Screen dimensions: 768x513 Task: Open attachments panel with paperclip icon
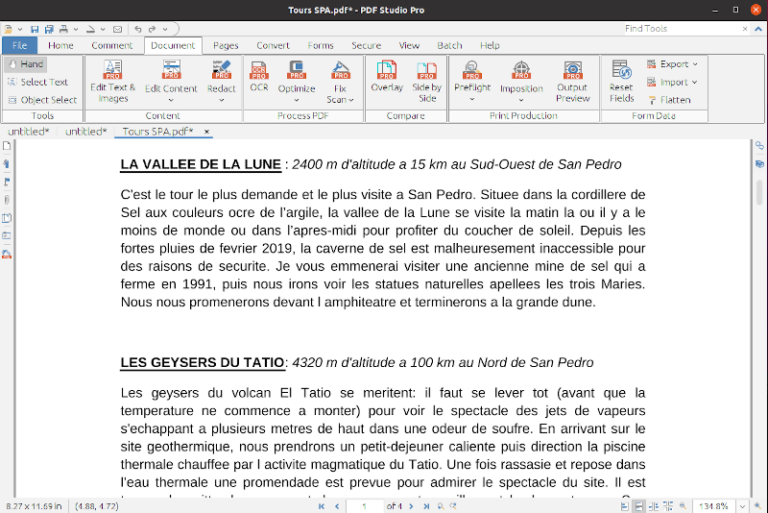pyautogui.click(x=7, y=199)
